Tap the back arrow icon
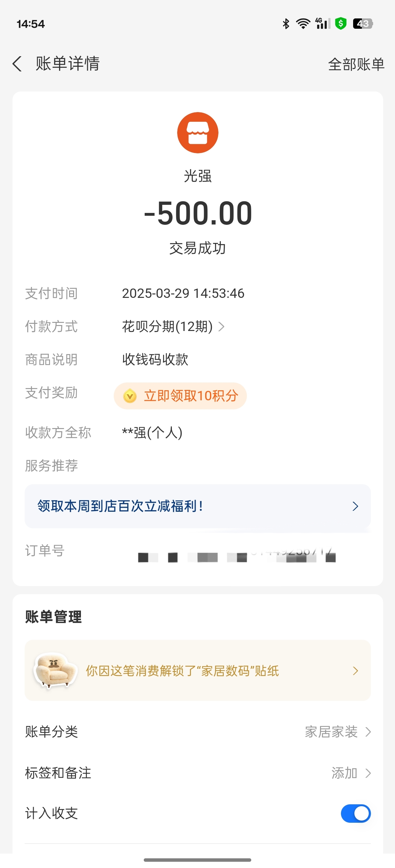 [17, 64]
